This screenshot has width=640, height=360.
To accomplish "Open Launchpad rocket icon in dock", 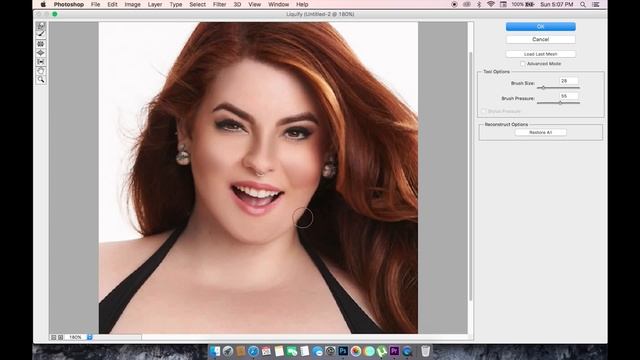I will coord(228,351).
